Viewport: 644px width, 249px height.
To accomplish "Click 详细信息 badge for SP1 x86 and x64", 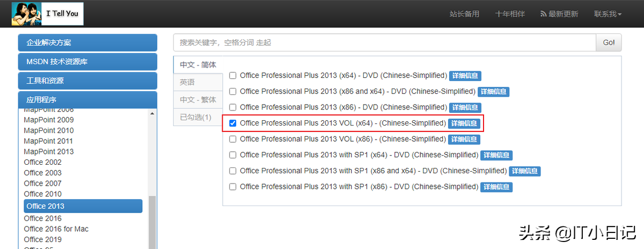I will click(525, 171).
